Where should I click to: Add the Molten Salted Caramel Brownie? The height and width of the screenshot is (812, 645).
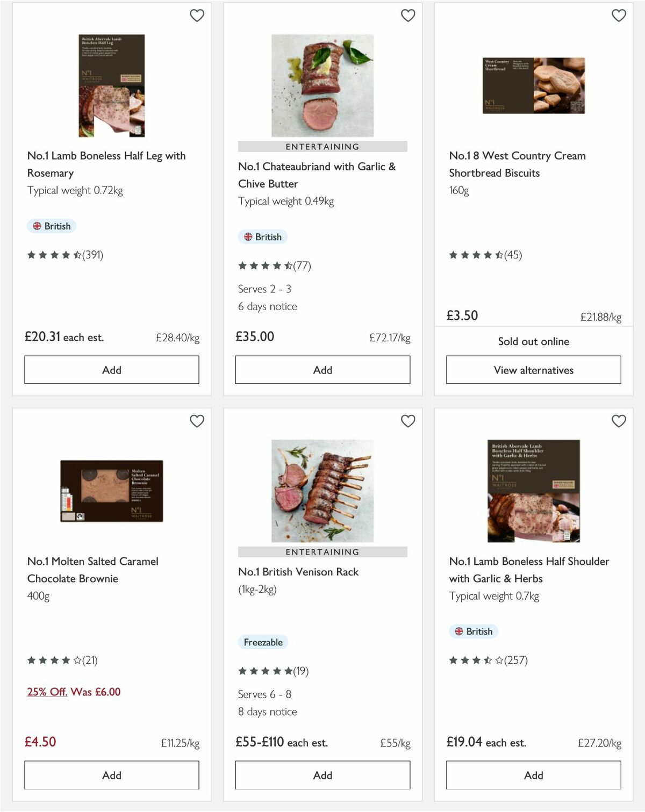coord(111,775)
